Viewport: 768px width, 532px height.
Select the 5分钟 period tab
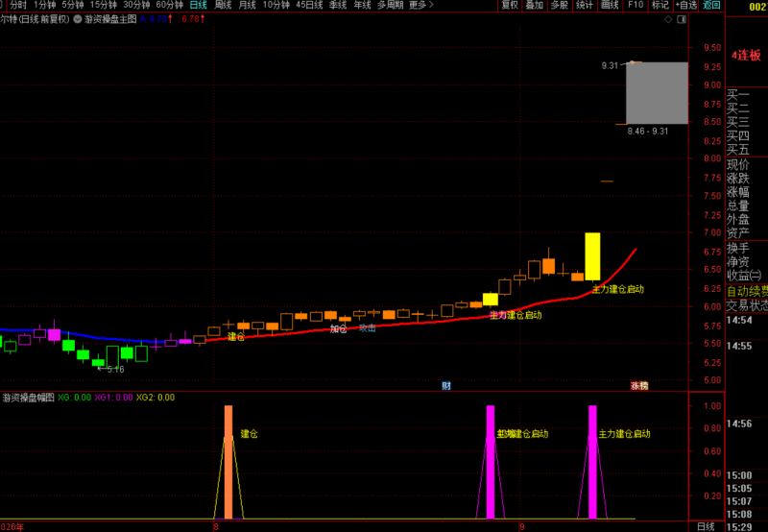pyautogui.click(x=73, y=5)
